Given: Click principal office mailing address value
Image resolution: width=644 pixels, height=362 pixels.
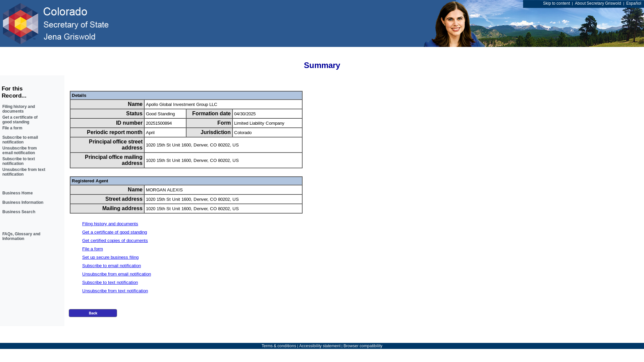Looking at the screenshot, I should (192, 161).
